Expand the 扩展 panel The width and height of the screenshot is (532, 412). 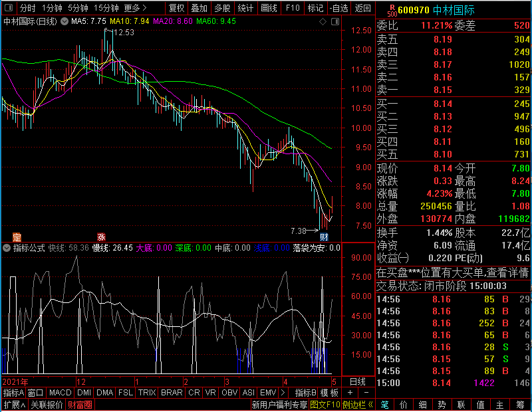(15, 405)
